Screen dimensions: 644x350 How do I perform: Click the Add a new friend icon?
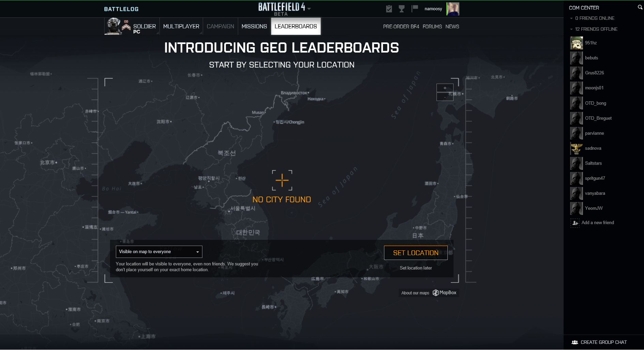click(575, 223)
